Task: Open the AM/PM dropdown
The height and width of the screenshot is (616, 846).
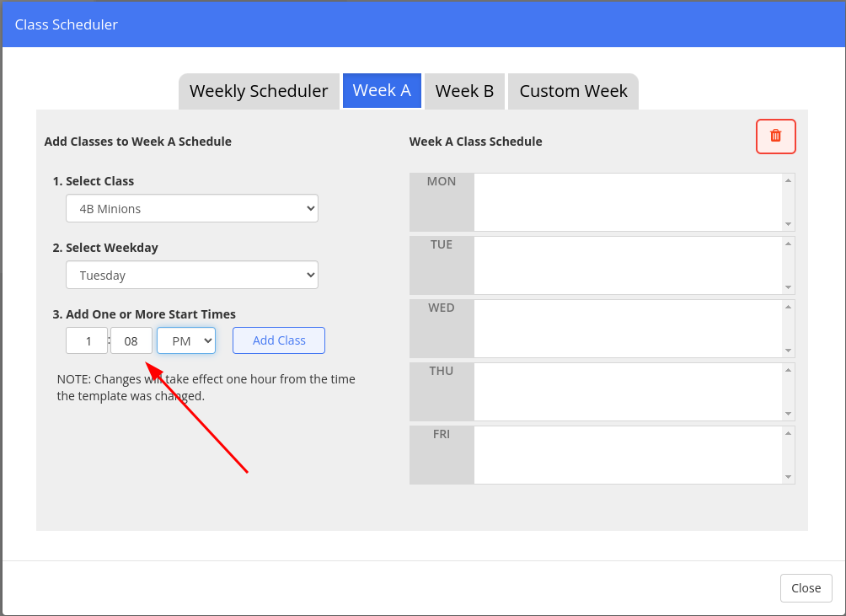Action: click(x=186, y=341)
